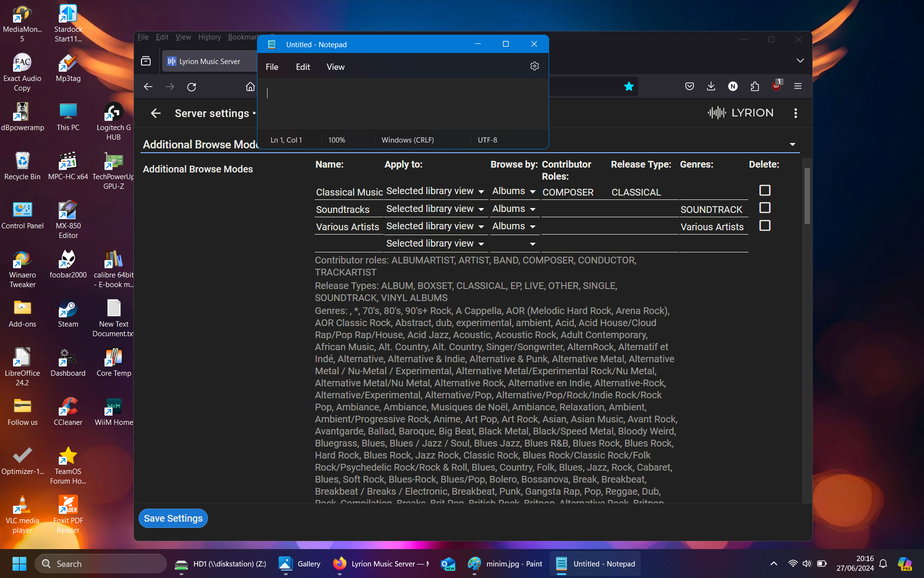This screenshot has width=924, height=578.
Task: Open system tray hidden icons chevron
Action: click(x=774, y=564)
